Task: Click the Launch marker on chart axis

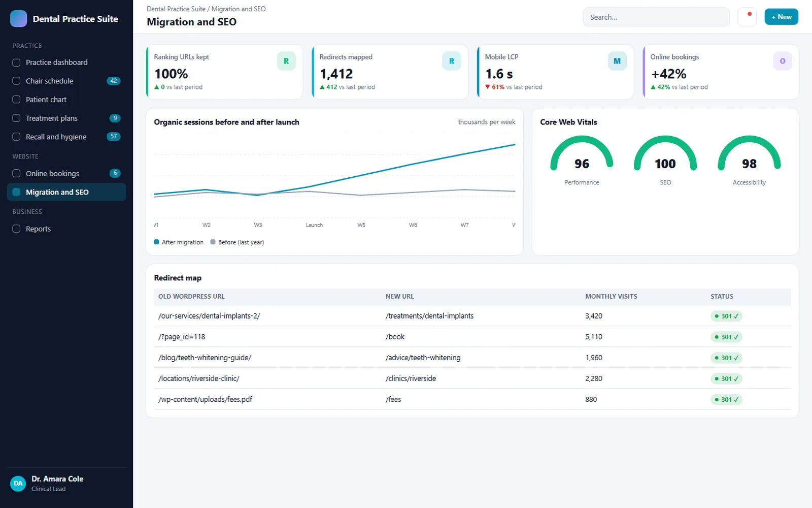Action: click(314, 225)
